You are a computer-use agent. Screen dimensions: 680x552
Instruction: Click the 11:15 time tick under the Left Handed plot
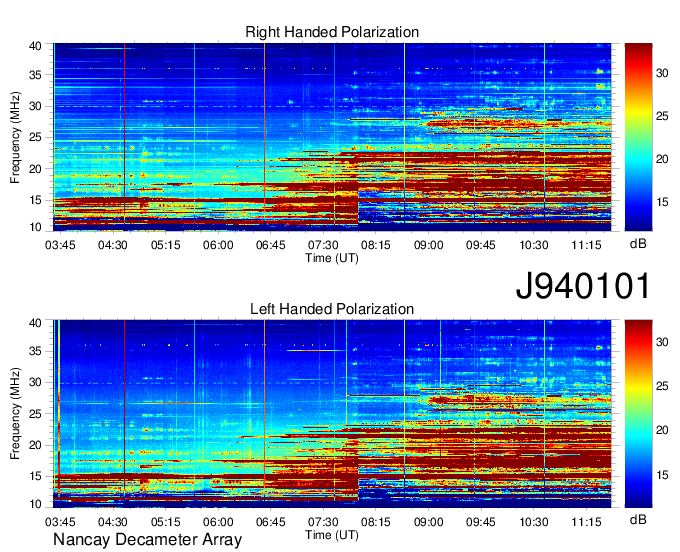pos(586,522)
